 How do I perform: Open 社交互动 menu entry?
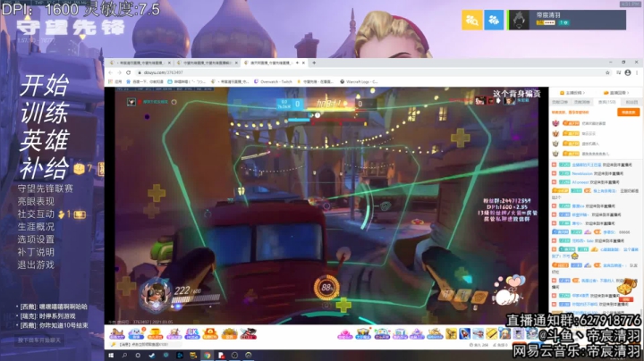(36, 214)
